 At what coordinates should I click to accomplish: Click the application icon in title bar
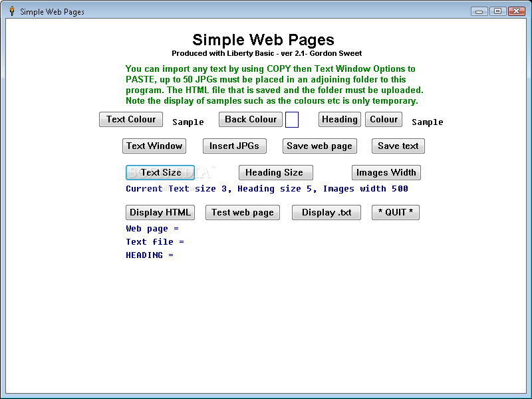[12, 11]
